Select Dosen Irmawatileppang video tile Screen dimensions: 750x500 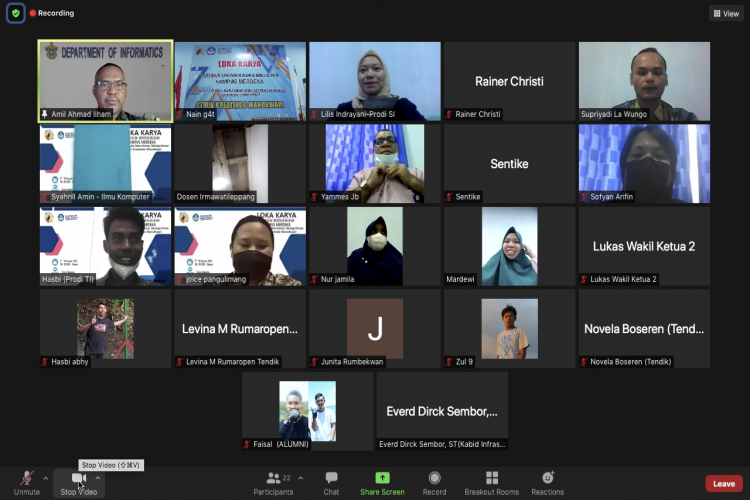[240, 164]
